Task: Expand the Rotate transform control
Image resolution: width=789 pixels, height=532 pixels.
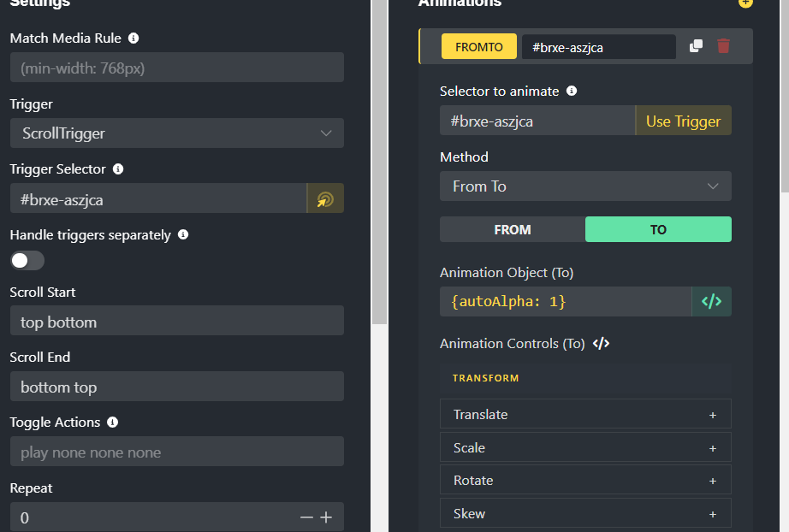Action: pyautogui.click(x=585, y=481)
